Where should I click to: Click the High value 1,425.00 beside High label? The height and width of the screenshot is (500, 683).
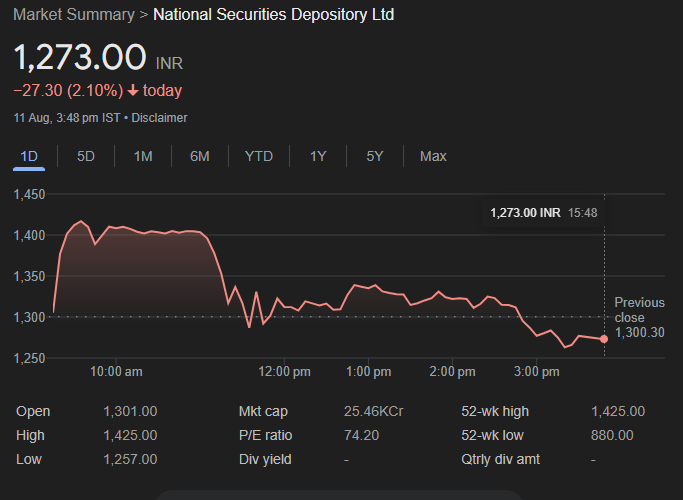tap(130, 436)
